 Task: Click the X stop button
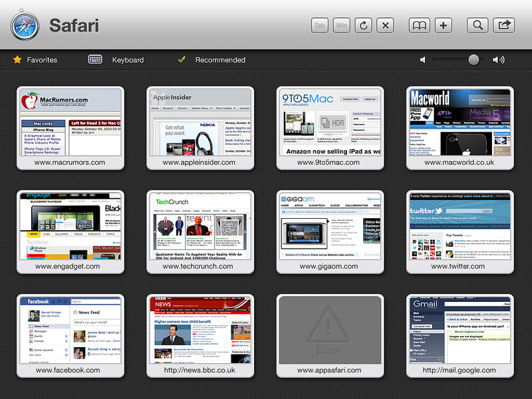click(x=385, y=25)
